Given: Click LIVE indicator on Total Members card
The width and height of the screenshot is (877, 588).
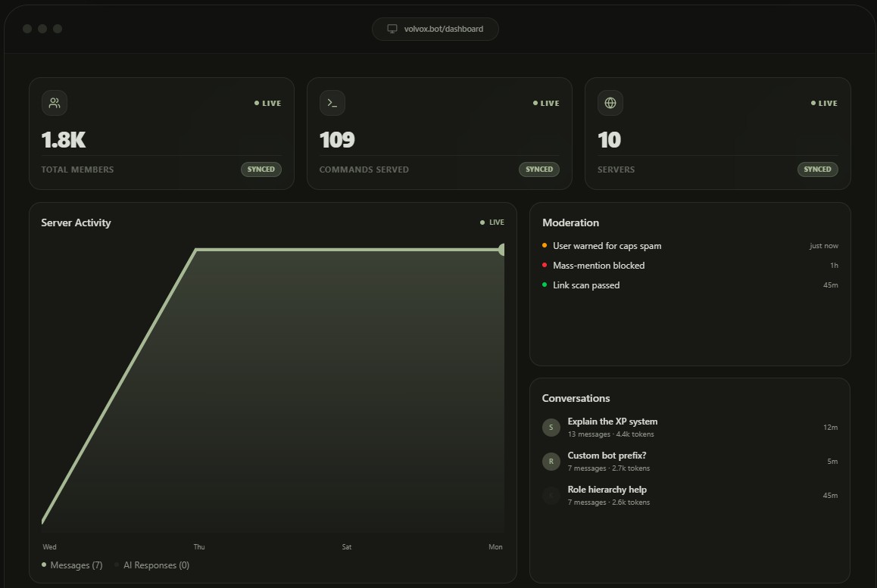Looking at the screenshot, I should [268, 103].
